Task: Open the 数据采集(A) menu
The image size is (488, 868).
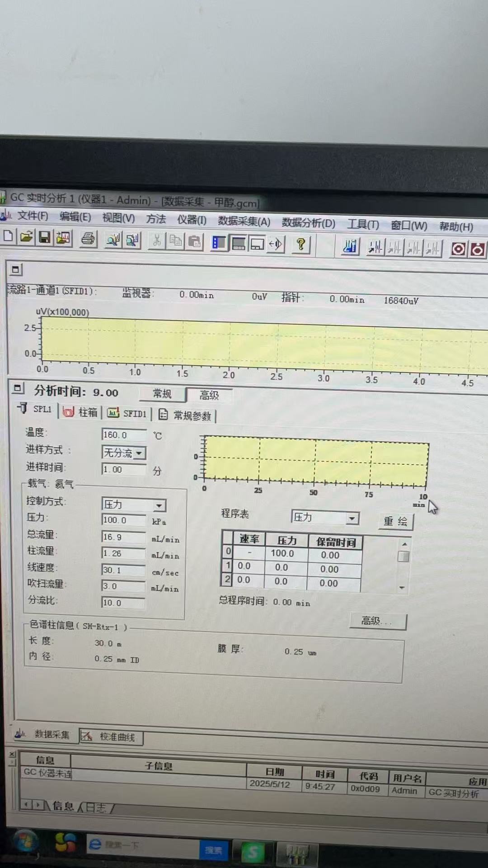Action: click(244, 222)
